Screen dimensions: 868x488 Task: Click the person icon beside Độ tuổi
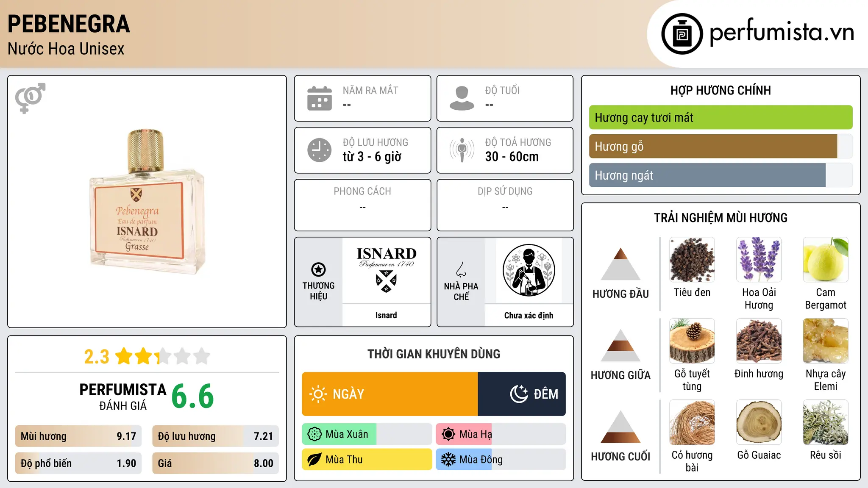click(462, 98)
